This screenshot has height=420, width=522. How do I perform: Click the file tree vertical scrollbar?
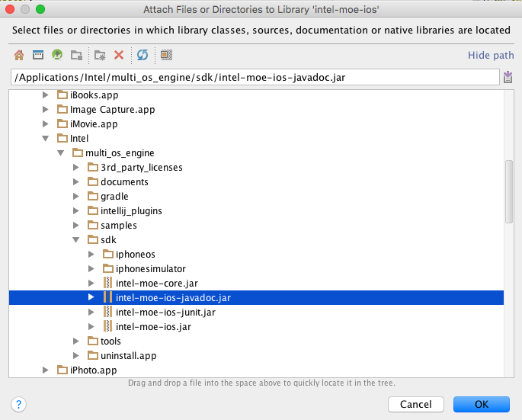tap(509, 192)
